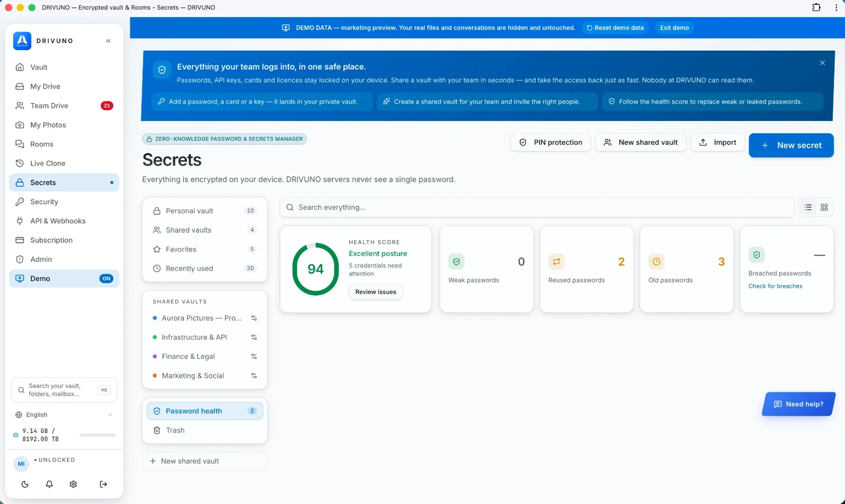
Task: Switch to list view icon
Action: 808,207
